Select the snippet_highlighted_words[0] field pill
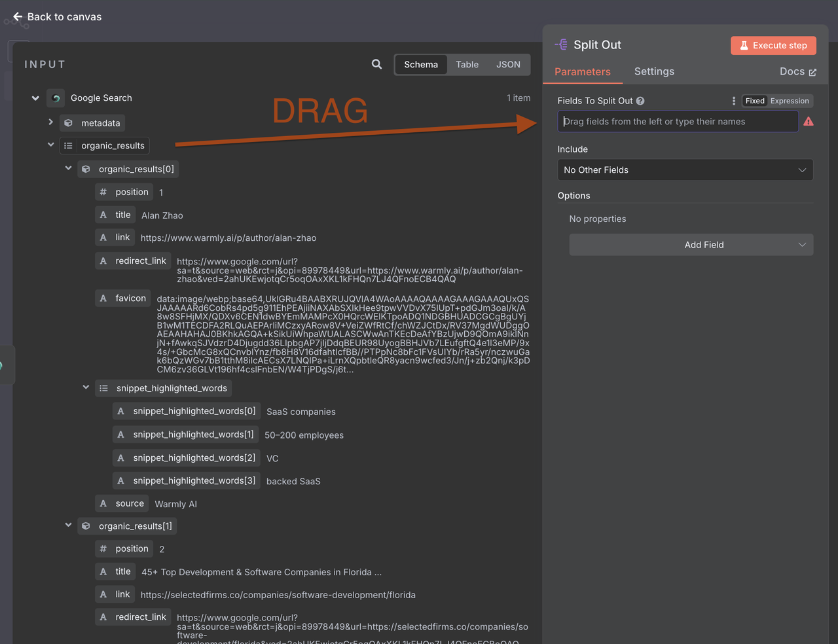 (x=187, y=411)
